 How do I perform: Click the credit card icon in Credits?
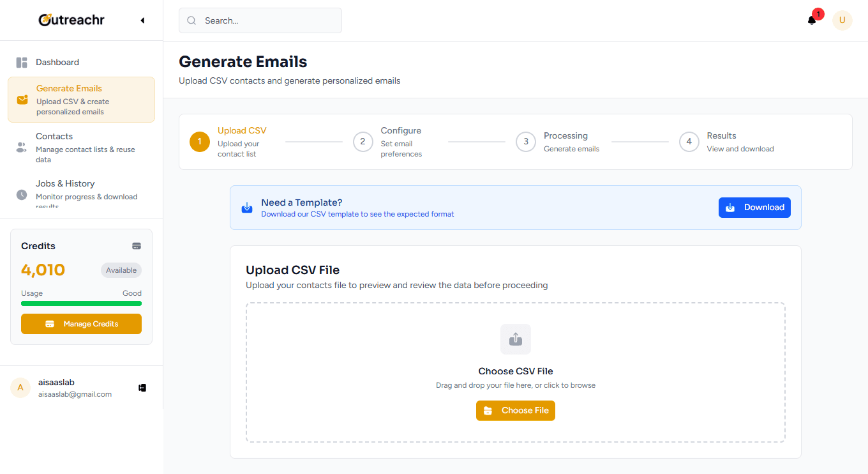137,246
